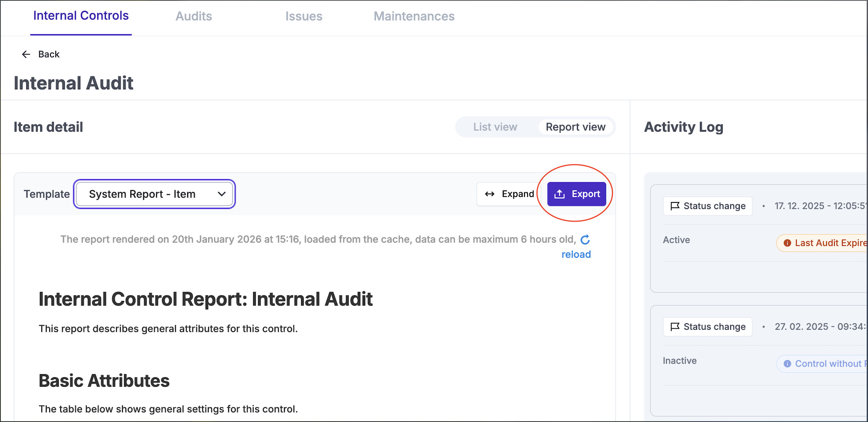868x422 pixels.
Task: Open the Template dropdown
Action: click(x=154, y=194)
